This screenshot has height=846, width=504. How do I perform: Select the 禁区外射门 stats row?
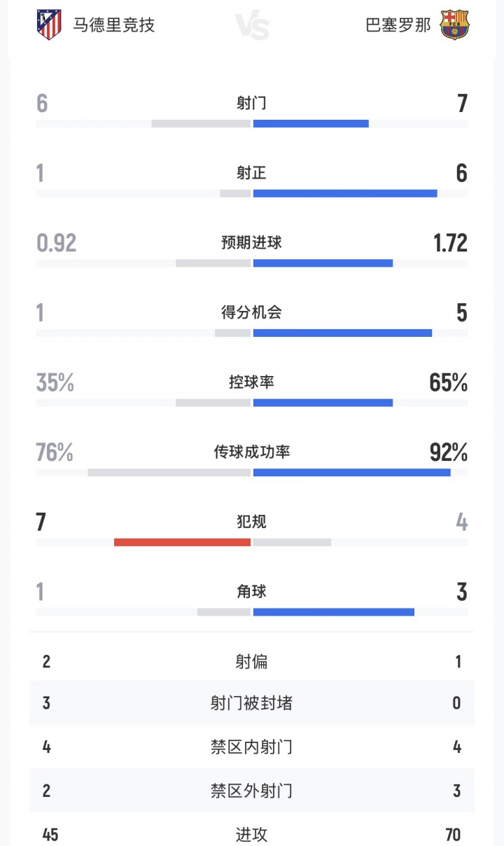[251, 791]
